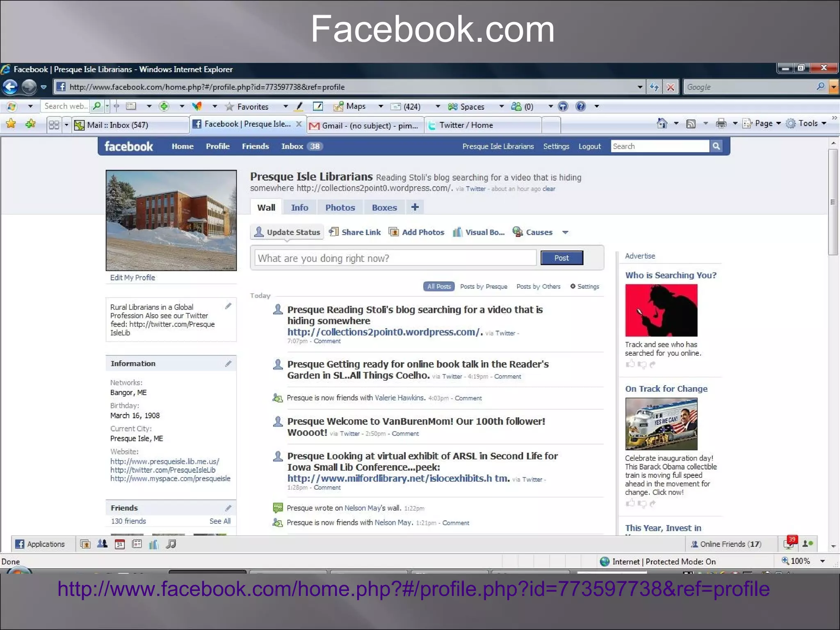Switch filter to Posts by Presque
Image resolution: width=840 pixels, height=630 pixels.
484,286
